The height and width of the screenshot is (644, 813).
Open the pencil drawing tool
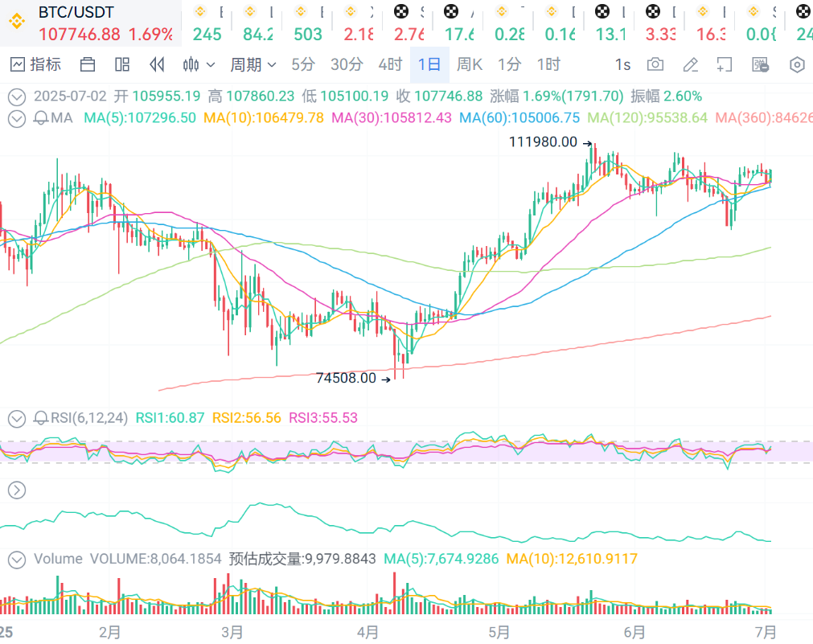click(x=690, y=64)
